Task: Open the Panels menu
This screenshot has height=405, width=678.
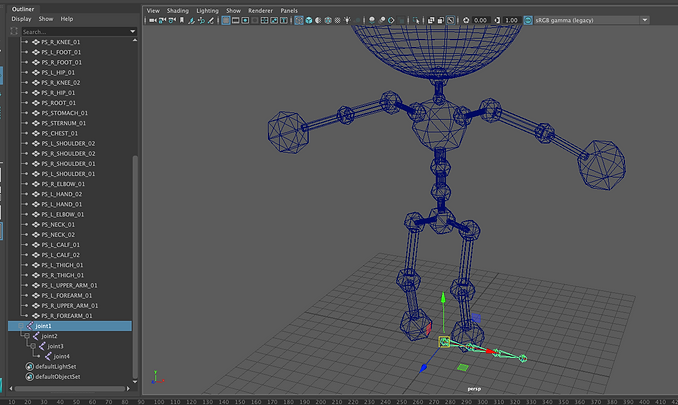Action: (289, 10)
